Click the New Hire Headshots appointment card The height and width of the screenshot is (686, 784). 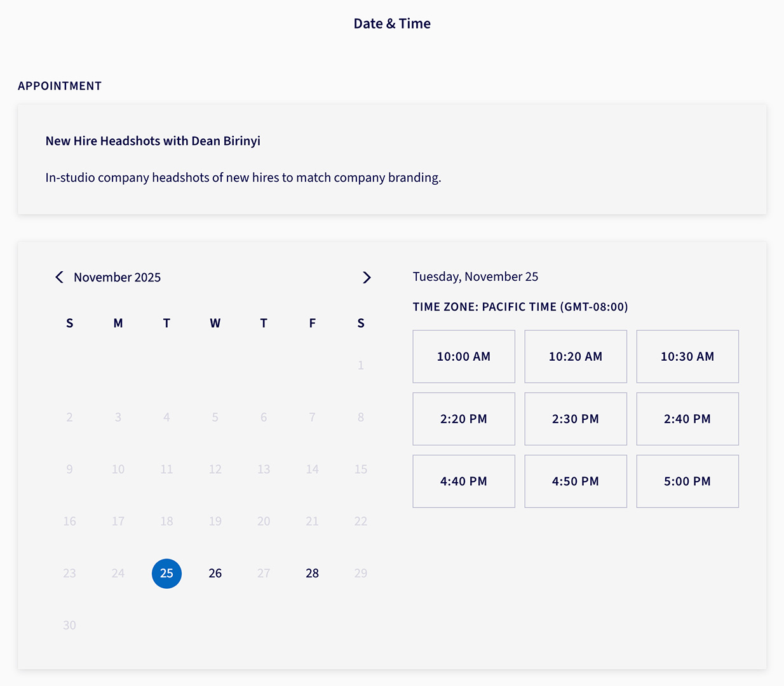tap(392, 159)
